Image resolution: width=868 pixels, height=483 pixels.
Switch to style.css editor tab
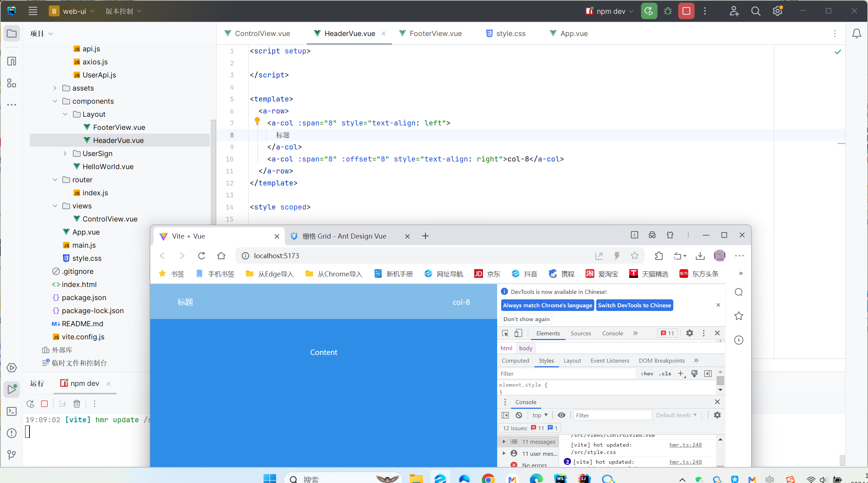coord(506,33)
